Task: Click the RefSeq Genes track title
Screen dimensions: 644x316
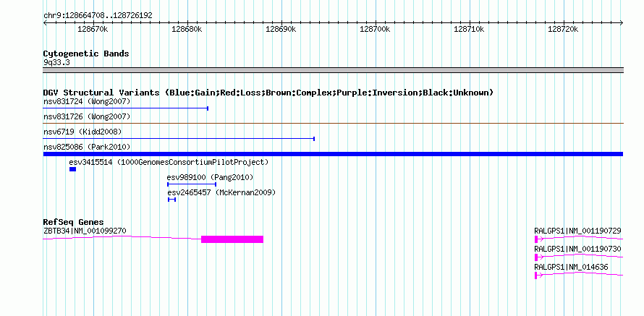Action: (73, 223)
